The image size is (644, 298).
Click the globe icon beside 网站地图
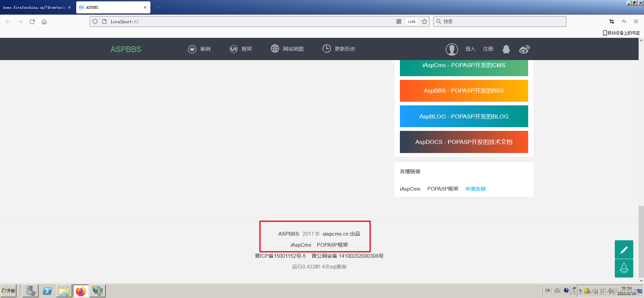click(x=275, y=48)
